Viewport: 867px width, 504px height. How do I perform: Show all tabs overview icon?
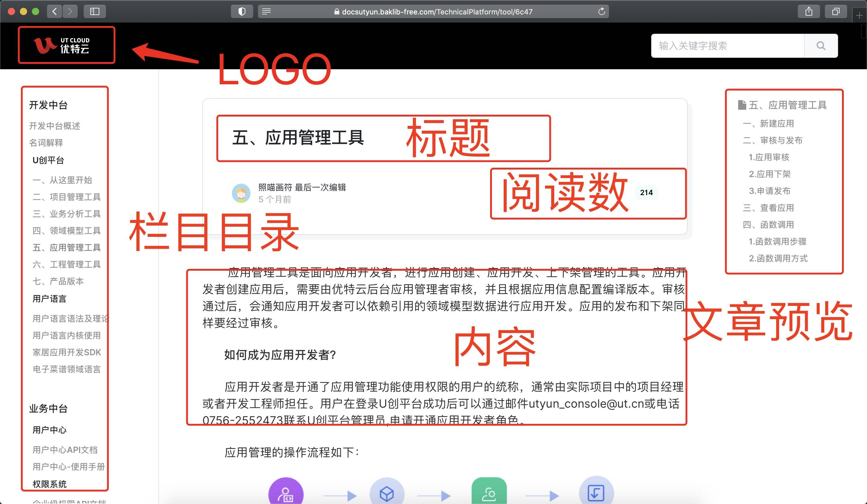tap(835, 12)
